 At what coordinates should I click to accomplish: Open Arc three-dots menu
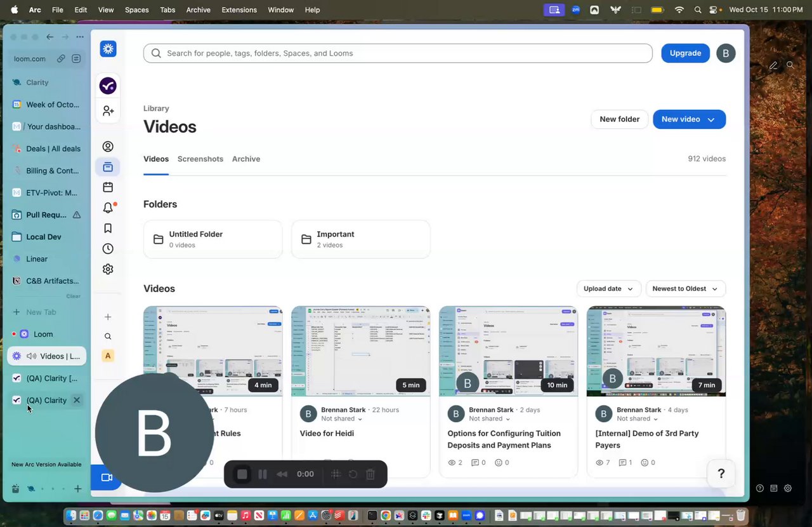click(80, 37)
